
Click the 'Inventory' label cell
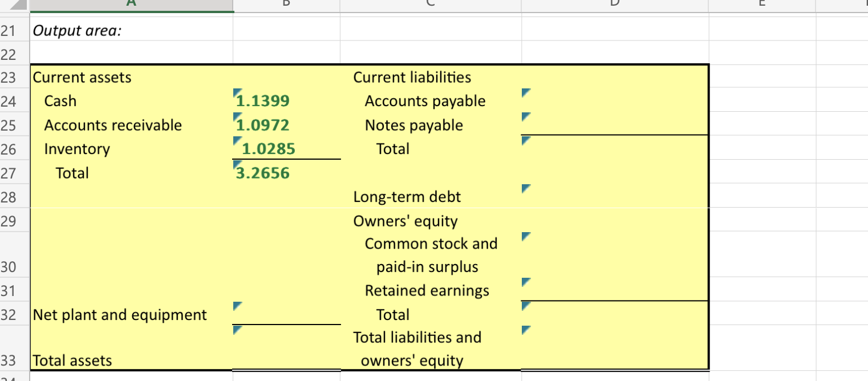(131, 148)
